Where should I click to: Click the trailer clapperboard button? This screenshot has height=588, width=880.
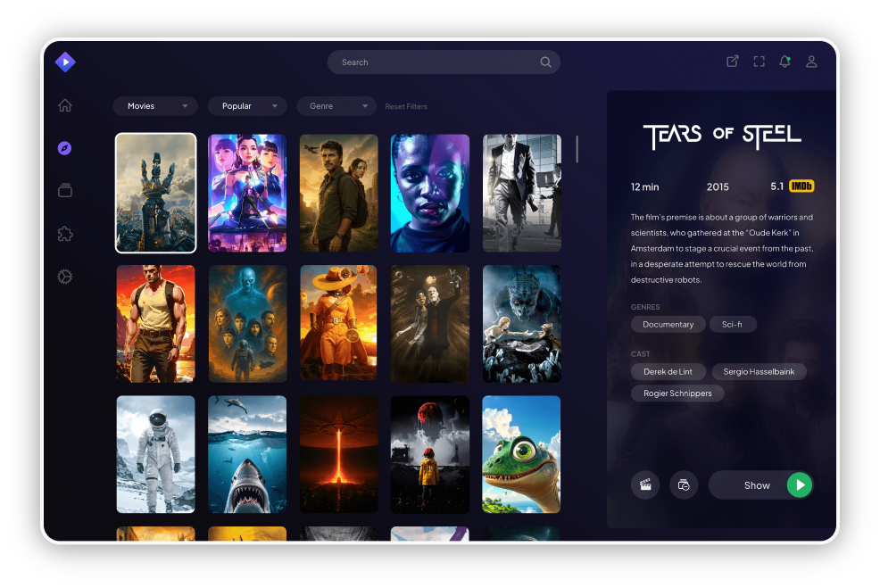(645, 485)
